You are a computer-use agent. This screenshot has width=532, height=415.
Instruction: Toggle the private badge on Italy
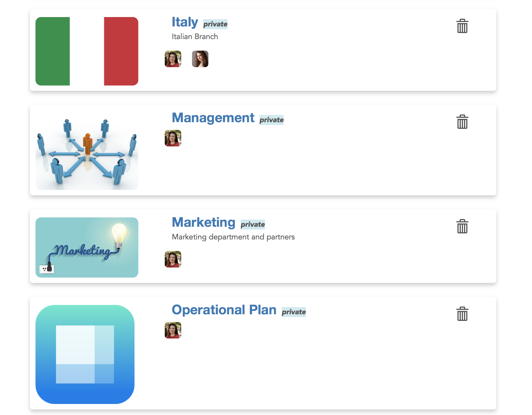[215, 24]
